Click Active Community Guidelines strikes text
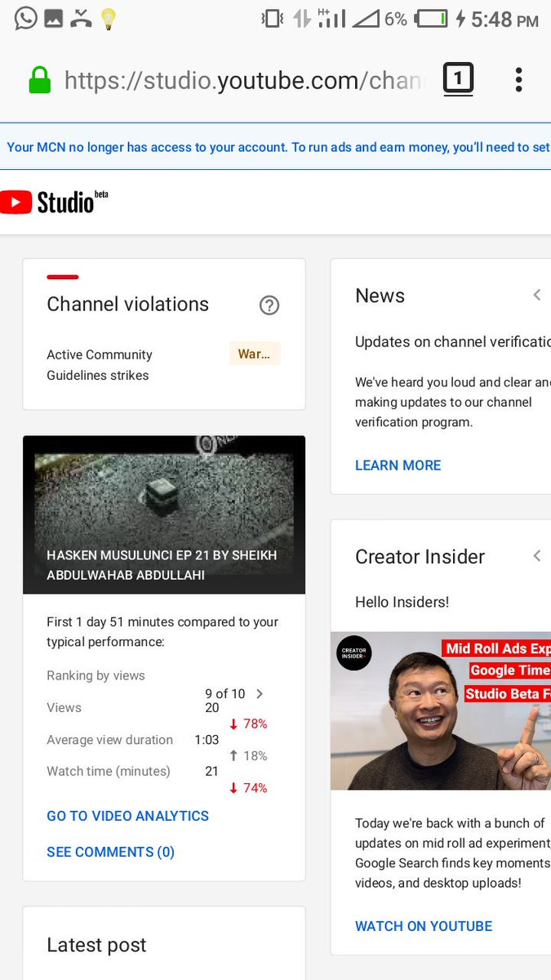Screen dimensions: 551x980 [100, 365]
